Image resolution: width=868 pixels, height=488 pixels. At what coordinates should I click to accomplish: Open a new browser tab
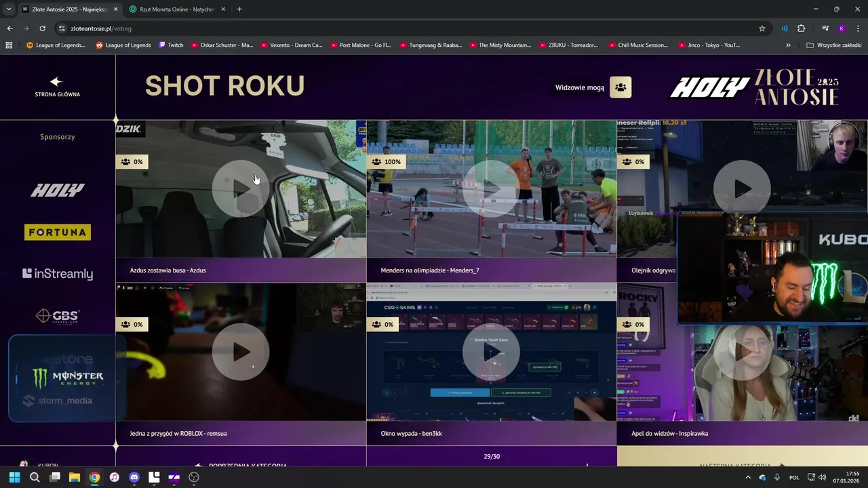coord(239,9)
